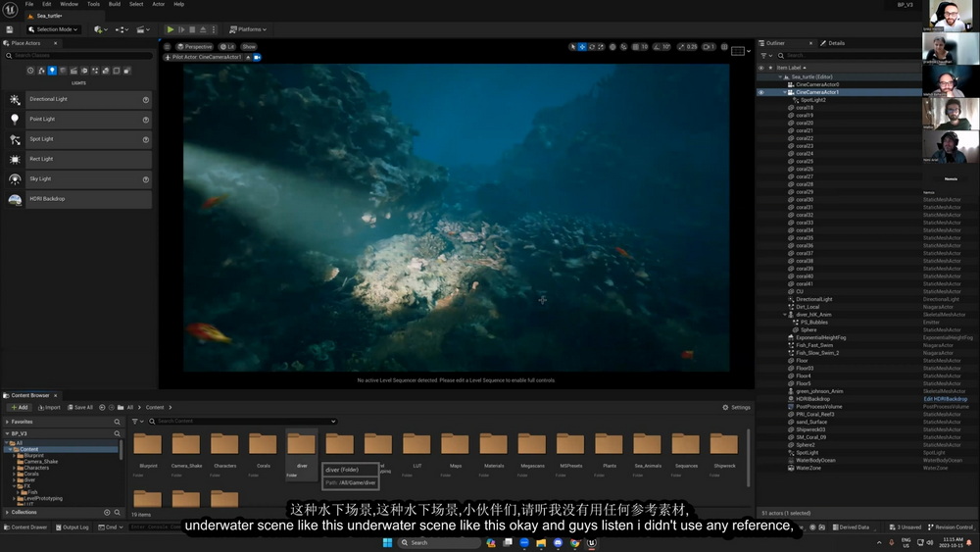Open the Perspective view mode dropdown

tap(194, 47)
